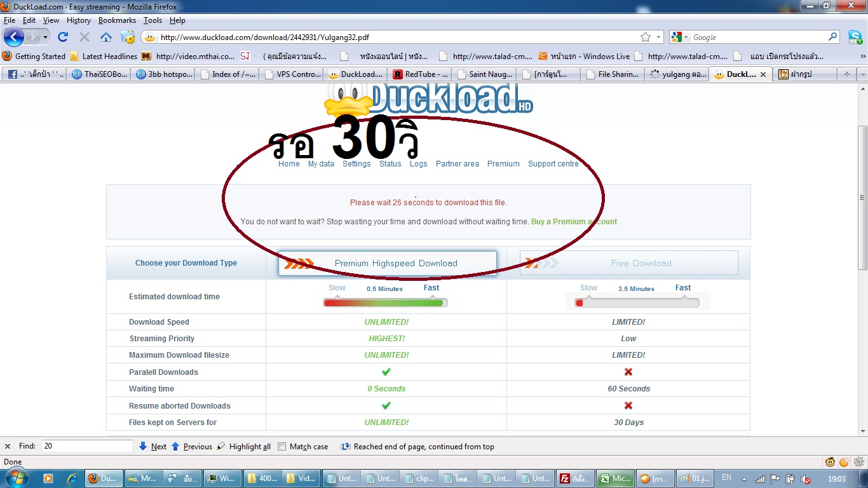Switch to the Microsoft Excel taskbar button
The image size is (868, 488).
[x=614, y=478]
